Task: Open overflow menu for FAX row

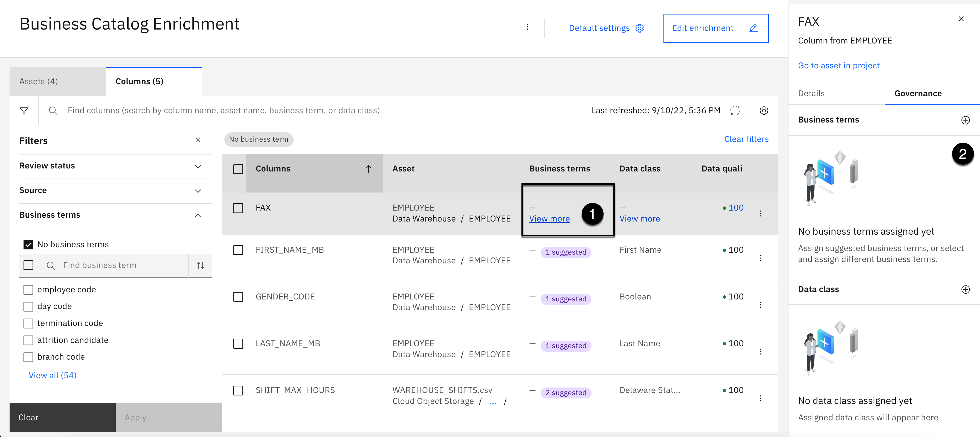Action: (x=761, y=213)
